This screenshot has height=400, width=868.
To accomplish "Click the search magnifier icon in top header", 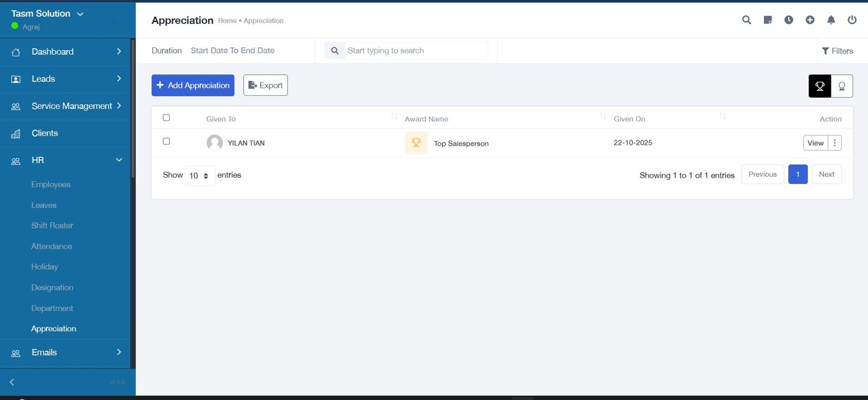I will (x=746, y=20).
